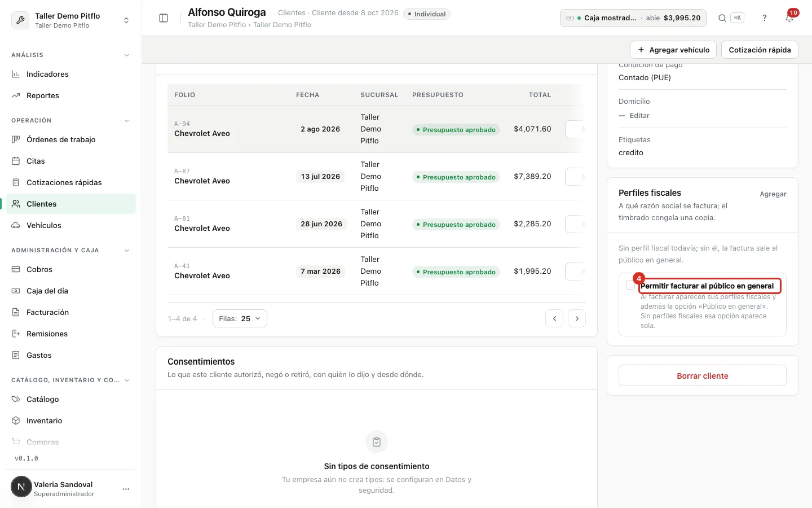Viewport: 812px width, 508px height.
Task: Open folio A-94 Chevrolet Aveo row
Action: pyautogui.click(x=377, y=129)
